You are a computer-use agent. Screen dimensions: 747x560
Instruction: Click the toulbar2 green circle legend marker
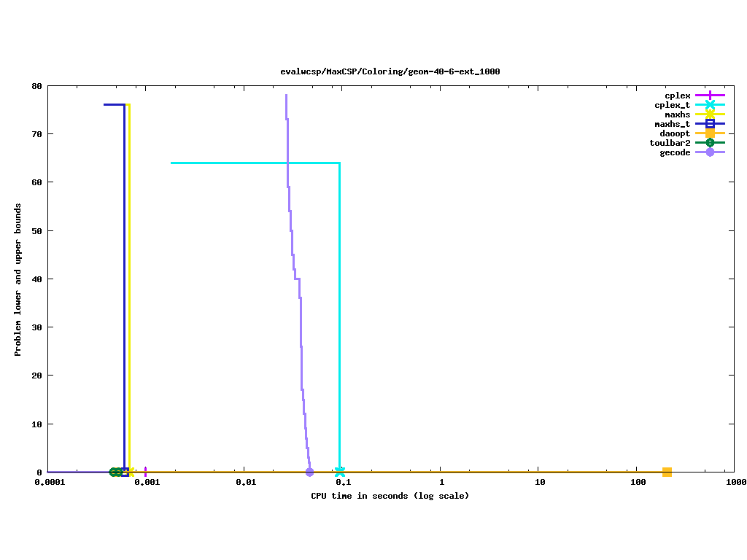coord(710,143)
